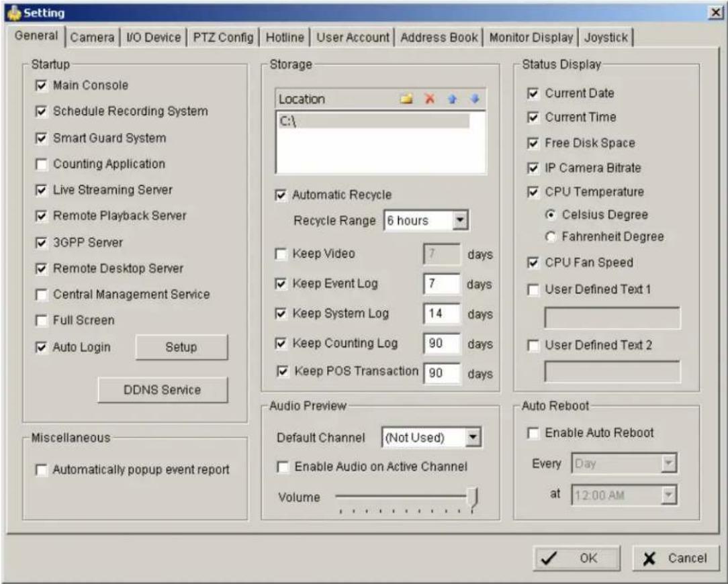Click the Keep POS Transaction days field
Image resolution: width=728 pixels, height=584 pixels.
click(441, 373)
